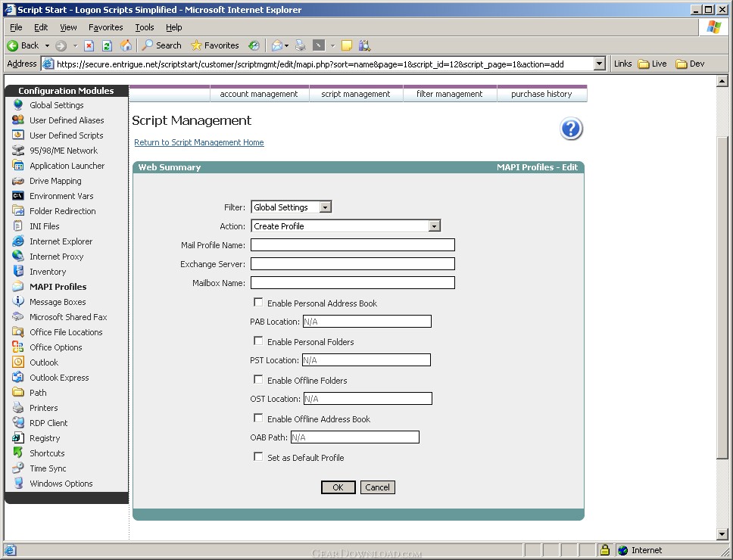This screenshot has height=560, width=733.
Task: Click the Mailbox Name input field
Action: point(352,282)
